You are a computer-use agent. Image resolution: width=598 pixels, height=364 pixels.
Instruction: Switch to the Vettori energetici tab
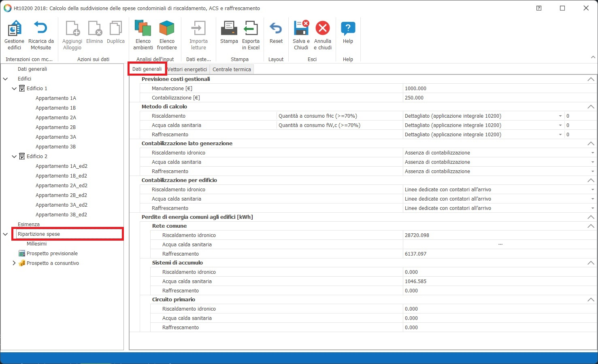coord(187,70)
